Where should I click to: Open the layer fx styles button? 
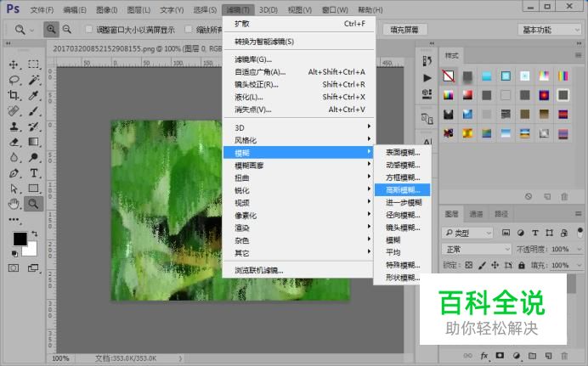click(484, 356)
